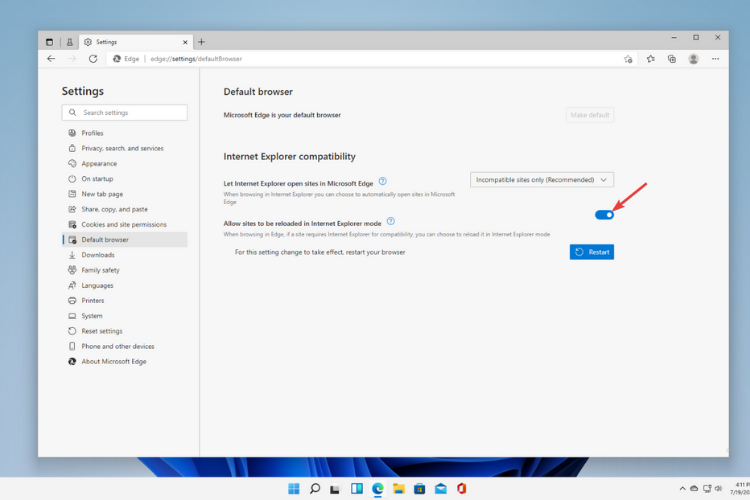Open Edge's three-dot Settings and more menu
The image size is (750, 500).
[x=716, y=59]
